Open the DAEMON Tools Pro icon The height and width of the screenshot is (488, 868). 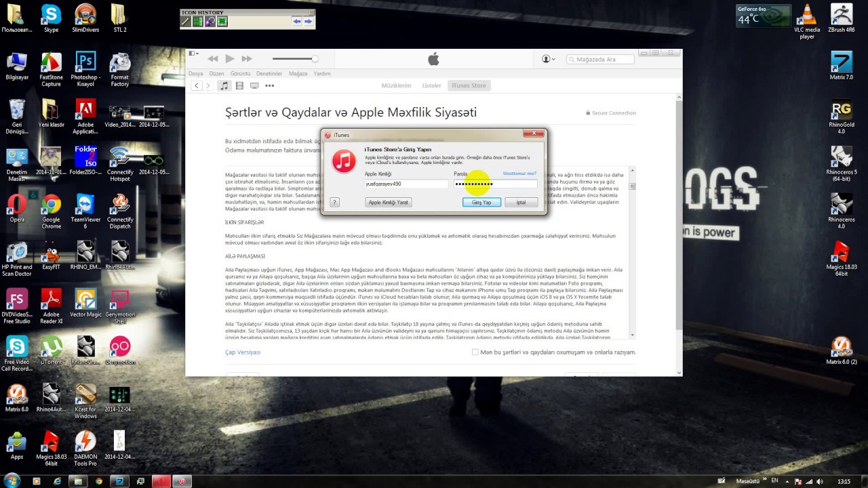(x=85, y=448)
